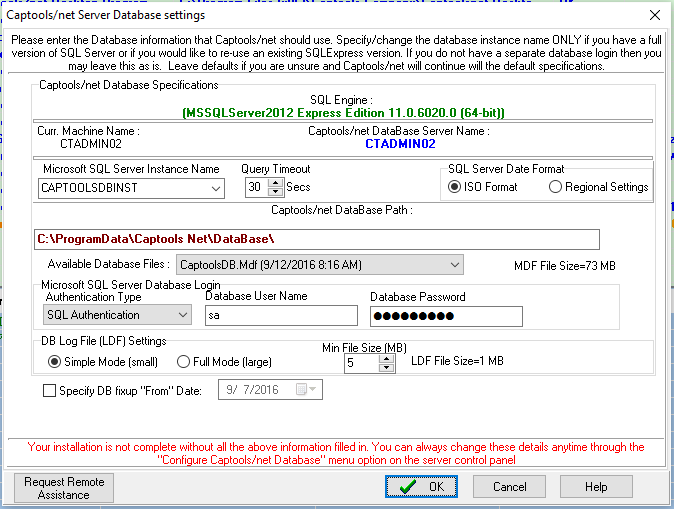The width and height of the screenshot is (674, 509).
Task: Click the Curr. Machine Name label
Action: click(88, 131)
